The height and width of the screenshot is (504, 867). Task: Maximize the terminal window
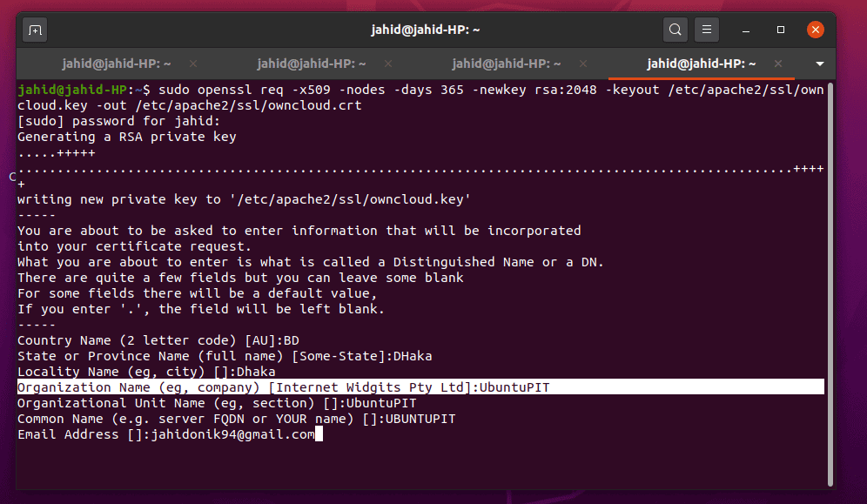(x=781, y=30)
